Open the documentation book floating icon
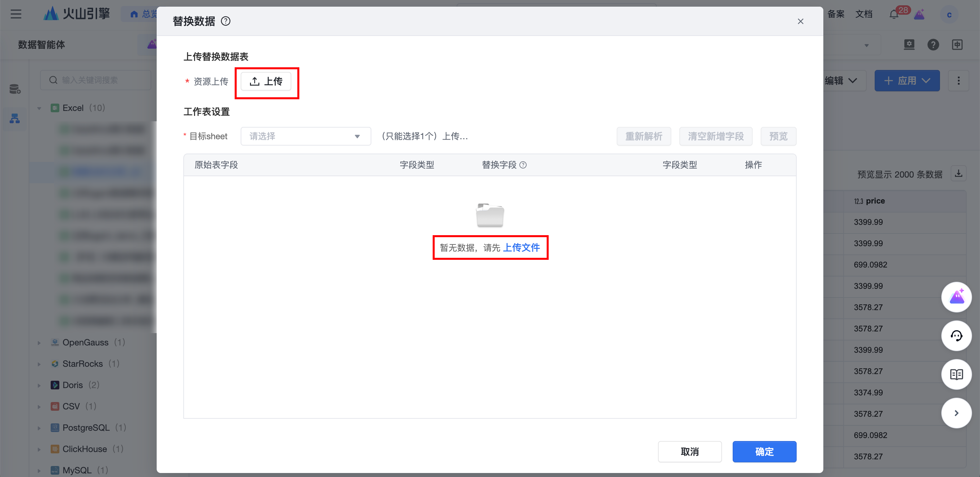 click(x=956, y=374)
